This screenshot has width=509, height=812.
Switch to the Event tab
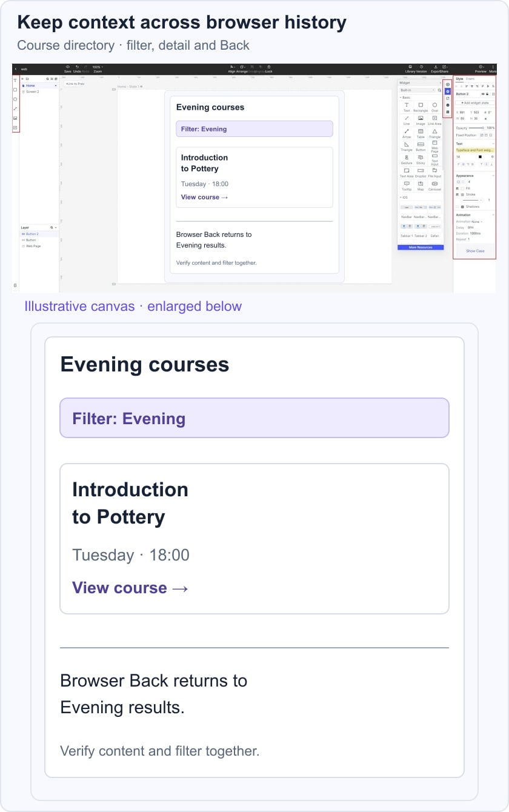click(470, 79)
